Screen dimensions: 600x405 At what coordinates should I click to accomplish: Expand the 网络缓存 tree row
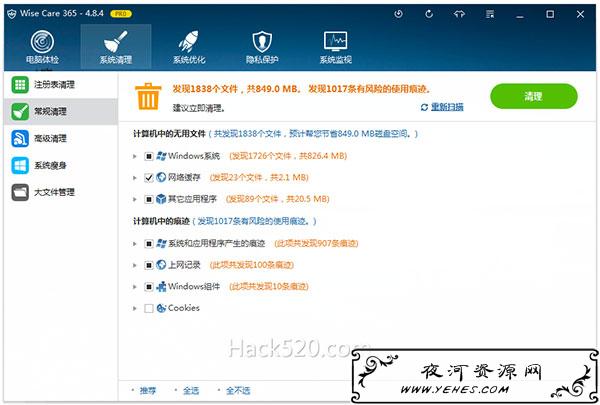[135, 178]
